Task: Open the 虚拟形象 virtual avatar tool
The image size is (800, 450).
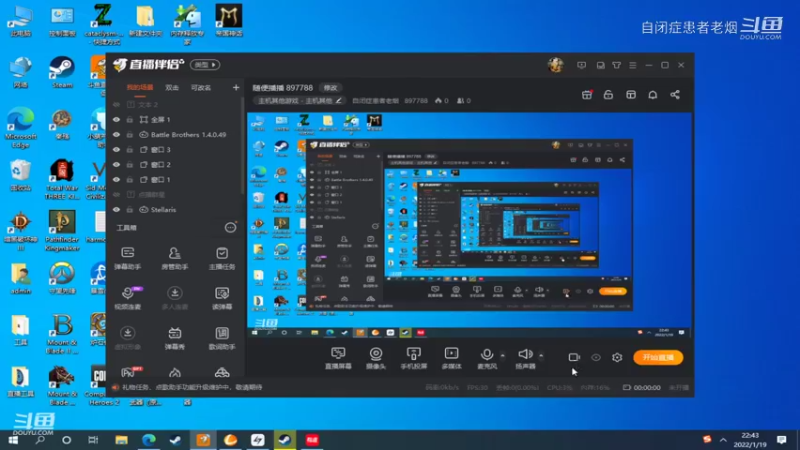Action: [128, 338]
